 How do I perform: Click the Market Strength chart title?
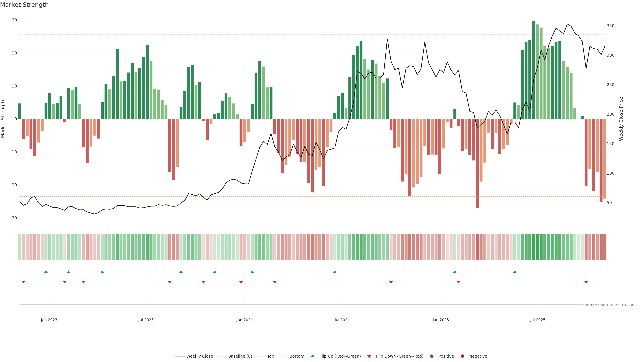click(24, 5)
